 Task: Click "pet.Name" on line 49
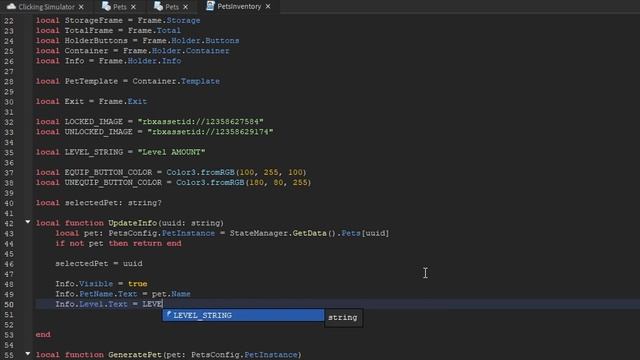171,294
